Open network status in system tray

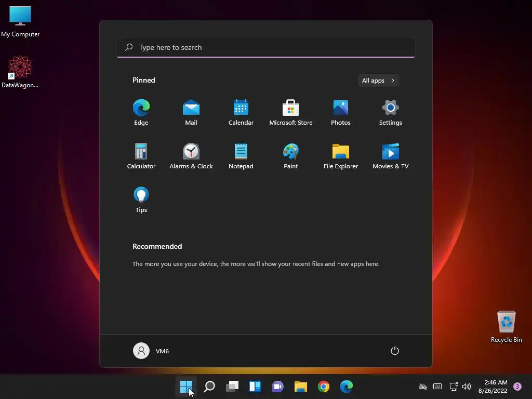point(454,387)
